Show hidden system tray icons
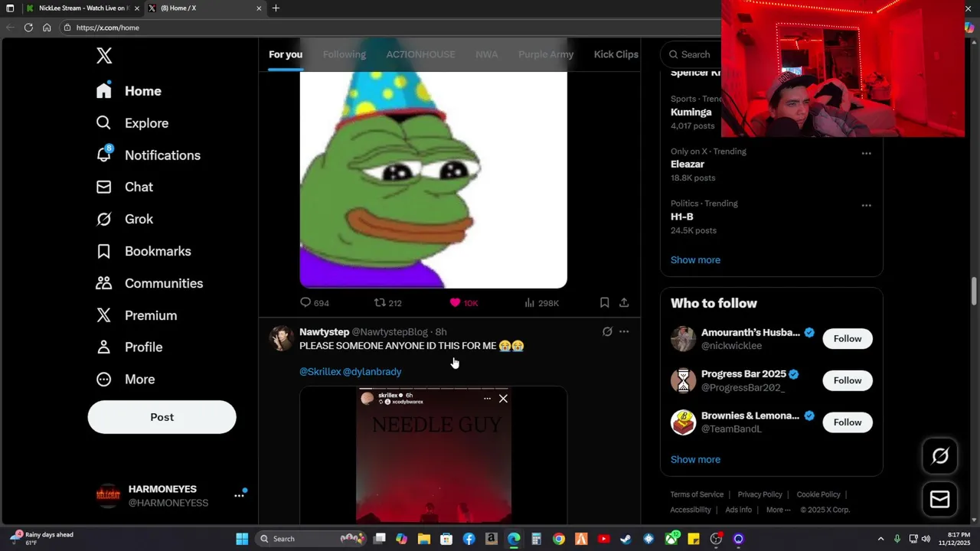 [880, 539]
